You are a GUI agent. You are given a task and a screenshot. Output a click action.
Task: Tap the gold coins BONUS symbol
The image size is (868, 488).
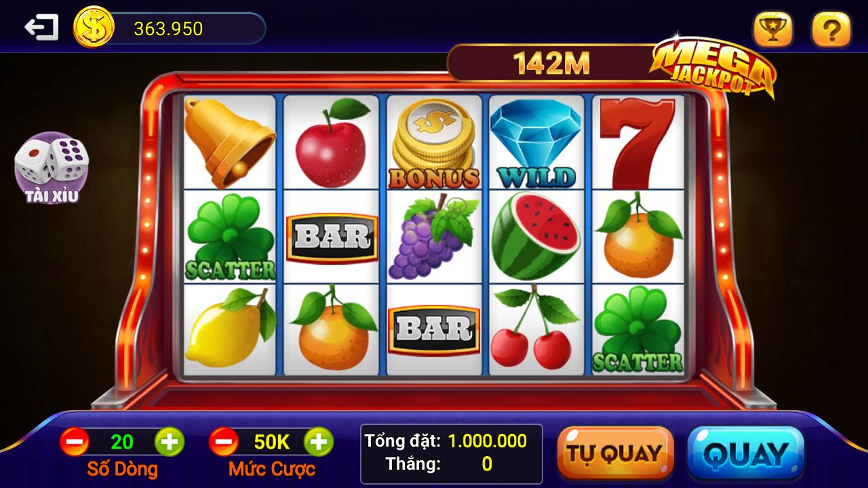tap(434, 144)
